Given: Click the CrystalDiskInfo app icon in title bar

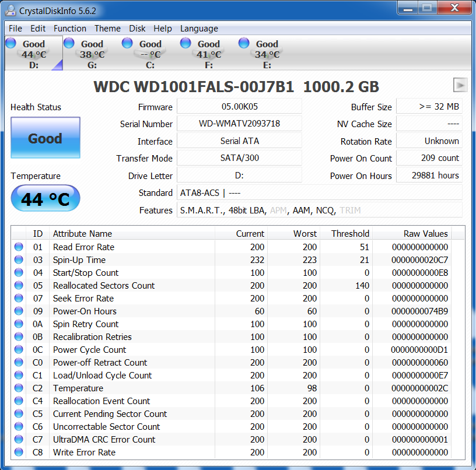Looking at the screenshot, I should click(x=10, y=9).
